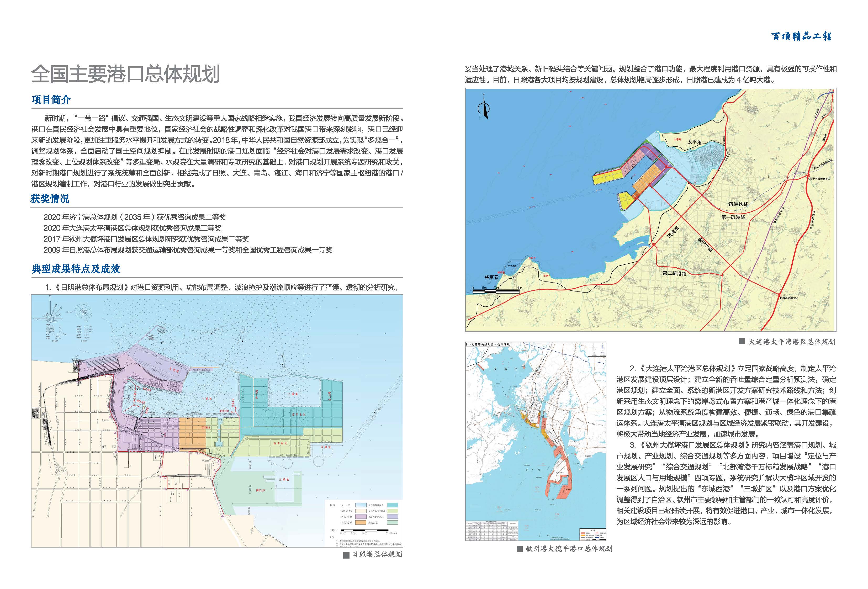
Task: Click the orange swatch in Rizhao map legend
Action: click(361, 523)
